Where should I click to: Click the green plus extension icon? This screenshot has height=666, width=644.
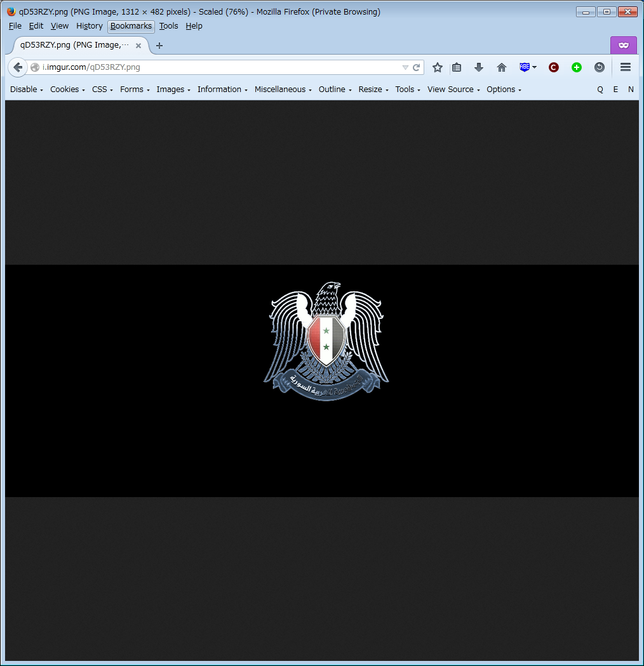(577, 67)
